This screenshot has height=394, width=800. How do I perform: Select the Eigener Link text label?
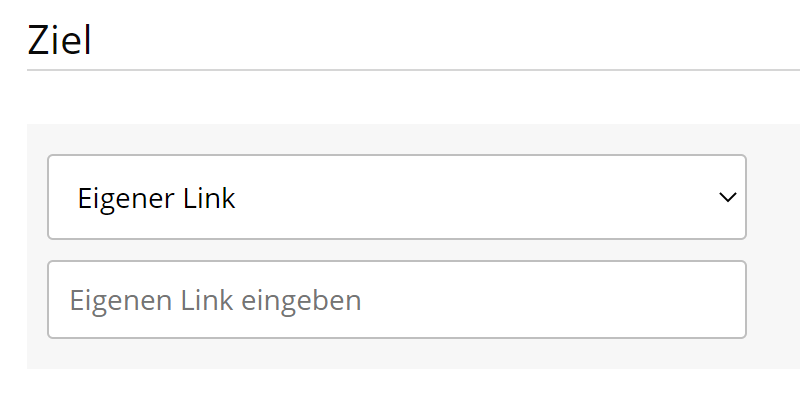[156, 198]
